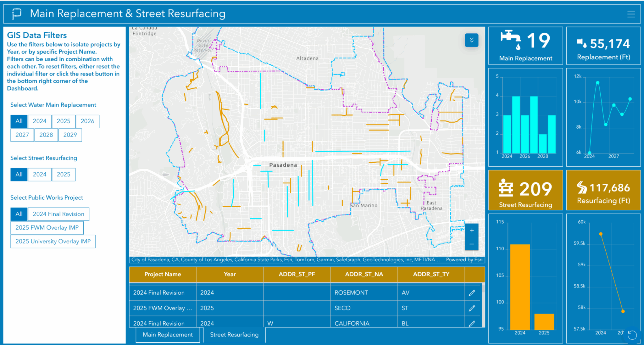Image resolution: width=644 pixels, height=345 pixels.
Task: Select 2025 University Overlay IMP project
Action: click(x=53, y=242)
